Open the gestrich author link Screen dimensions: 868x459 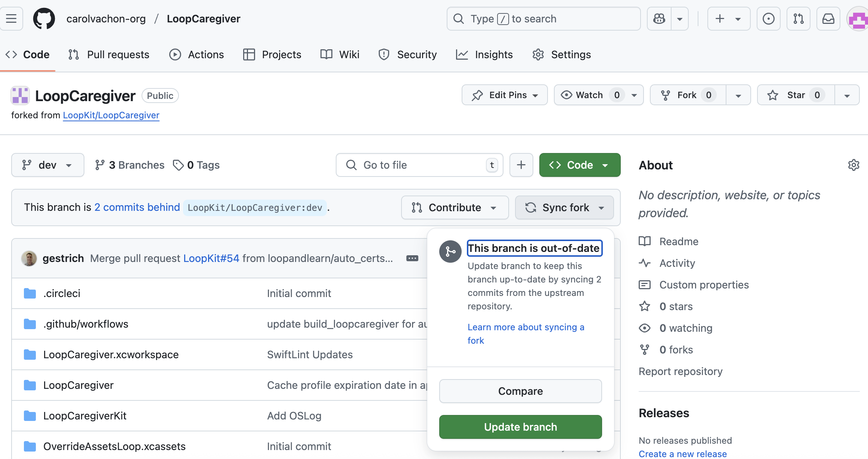click(63, 258)
